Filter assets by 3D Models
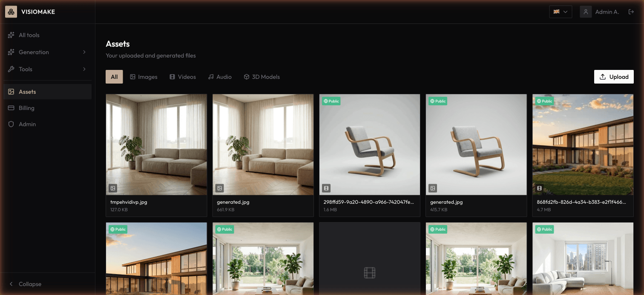The image size is (644, 295). [x=262, y=77]
